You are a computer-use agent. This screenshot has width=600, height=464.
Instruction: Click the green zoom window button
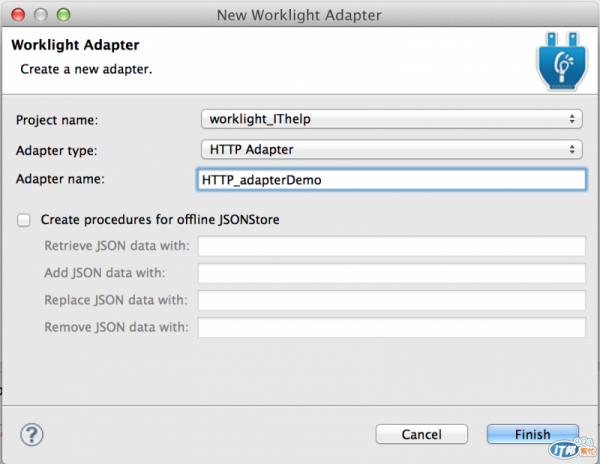tap(64, 15)
